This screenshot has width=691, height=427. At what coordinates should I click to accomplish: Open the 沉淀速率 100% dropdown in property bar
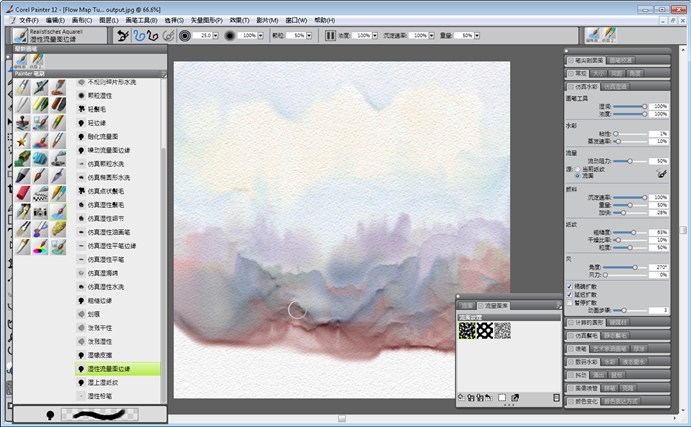point(431,36)
